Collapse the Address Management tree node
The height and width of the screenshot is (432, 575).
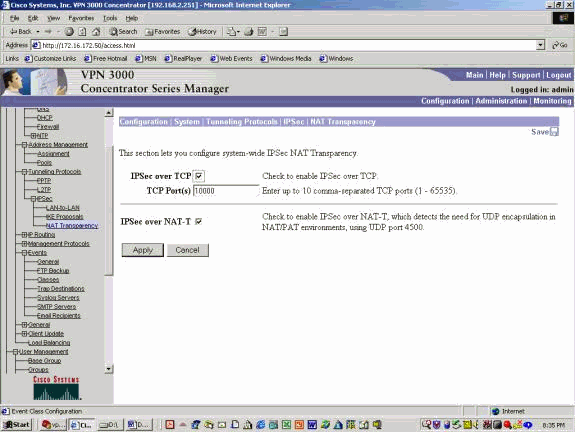point(25,145)
